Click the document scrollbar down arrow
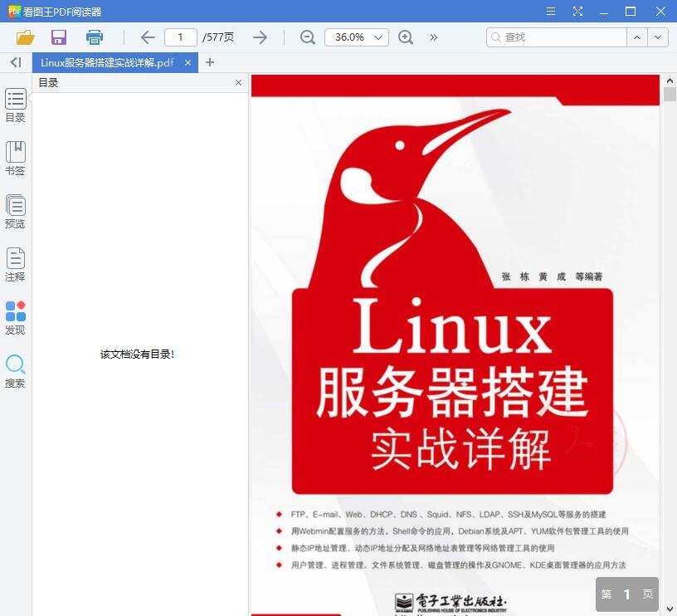 (x=670, y=609)
